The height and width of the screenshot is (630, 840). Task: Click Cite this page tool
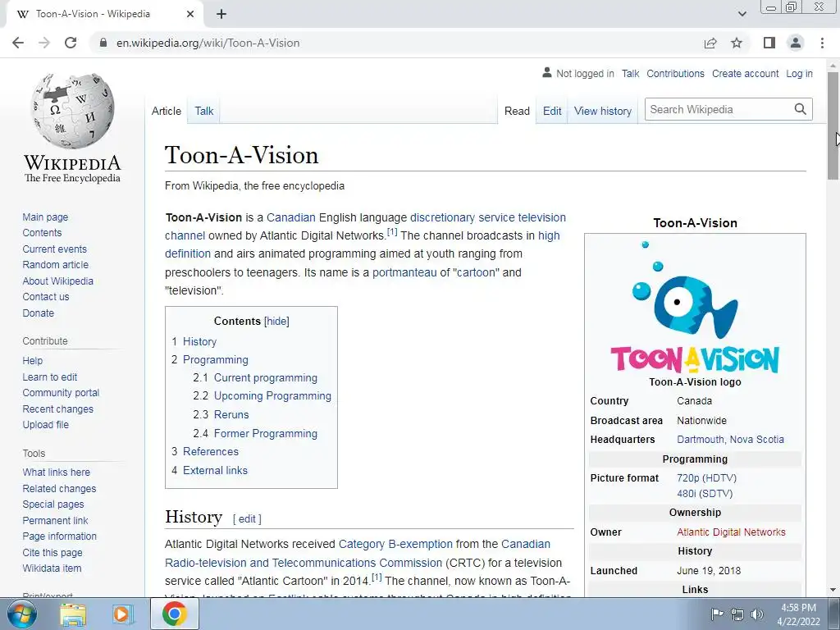click(52, 552)
